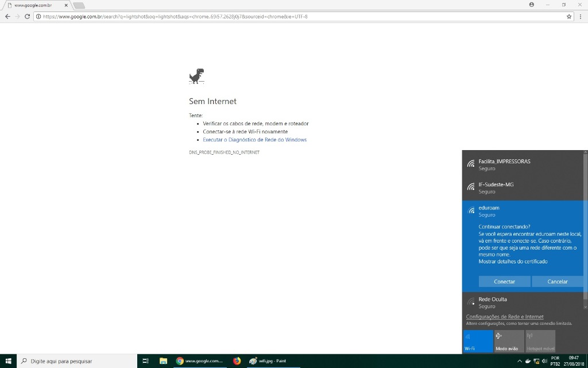
Task: Toggle the Modo avião tile
Action: 509,341
